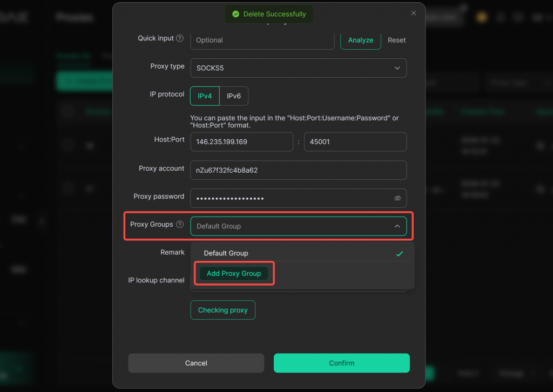Collapse the Proxy Groups dropdown
This screenshot has height=392, width=553.
[x=397, y=226]
